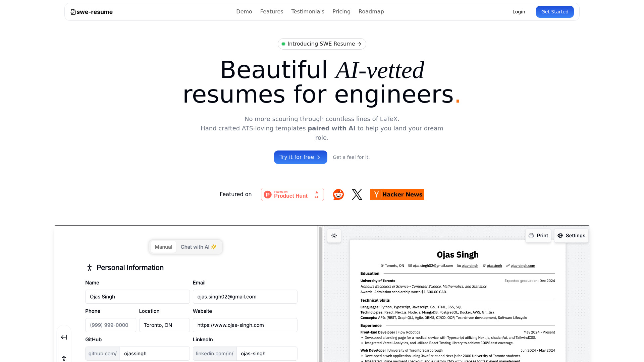
Task: Click the X Twitter featured link
Action: (x=357, y=194)
